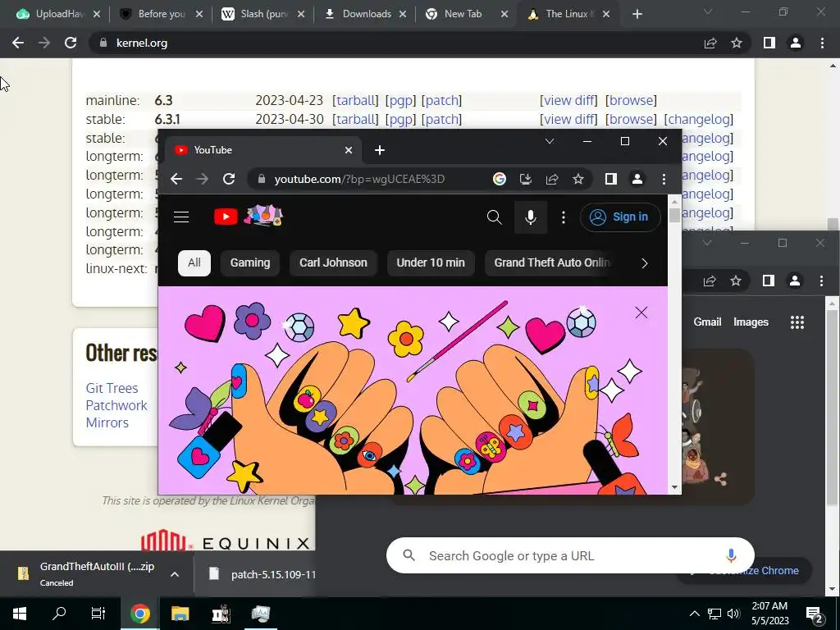Reload the YouTube window page
This screenshot has height=630, width=840.
coord(229,179)
